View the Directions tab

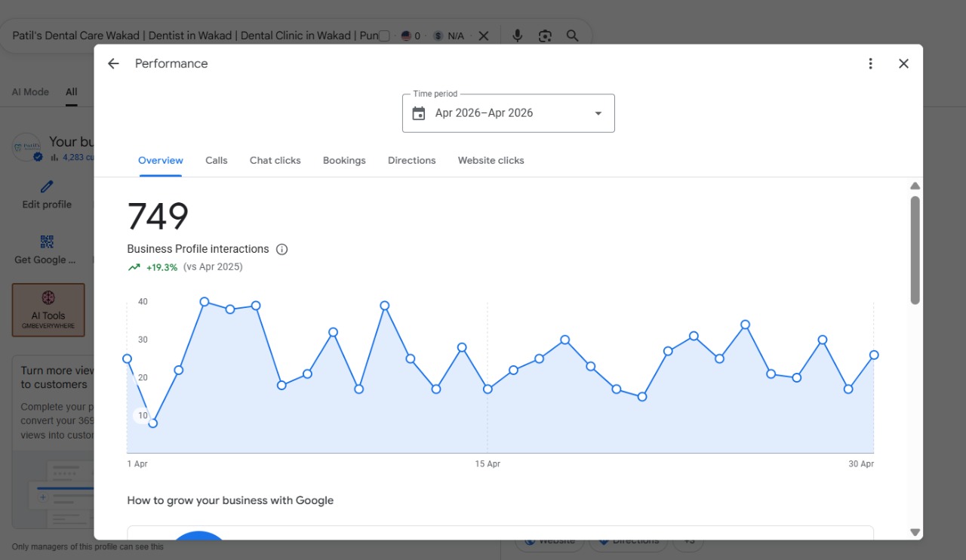pyautogui.click(x=412, y=161)
